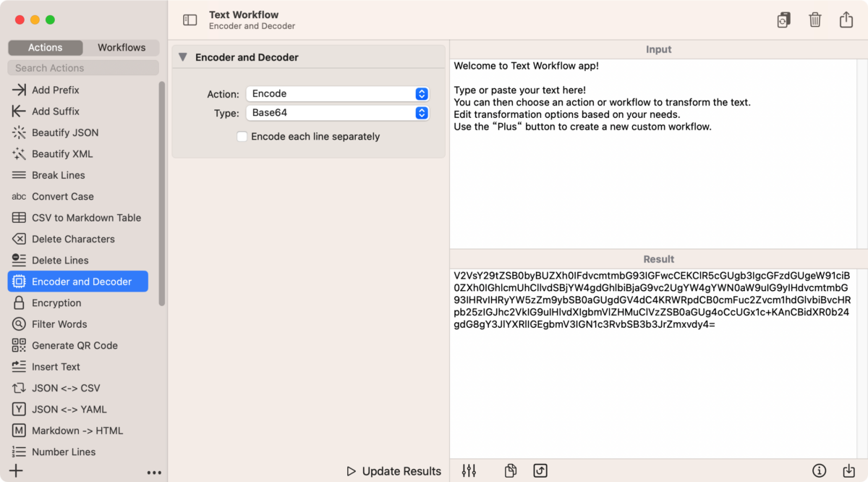Select the Beautify XML action icon
Image resolution: width=868 pixels, height=482 pixels.
tap(19, 154)
